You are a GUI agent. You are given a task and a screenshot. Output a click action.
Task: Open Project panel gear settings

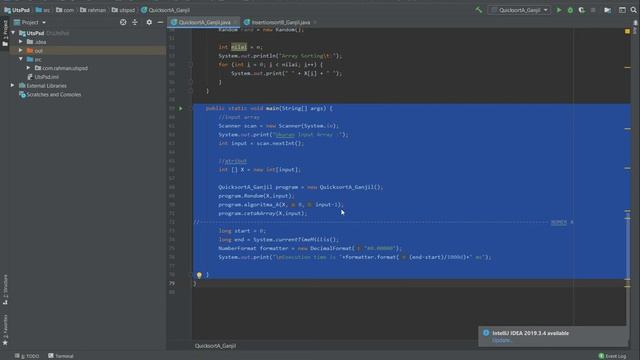tap(149, 22)
